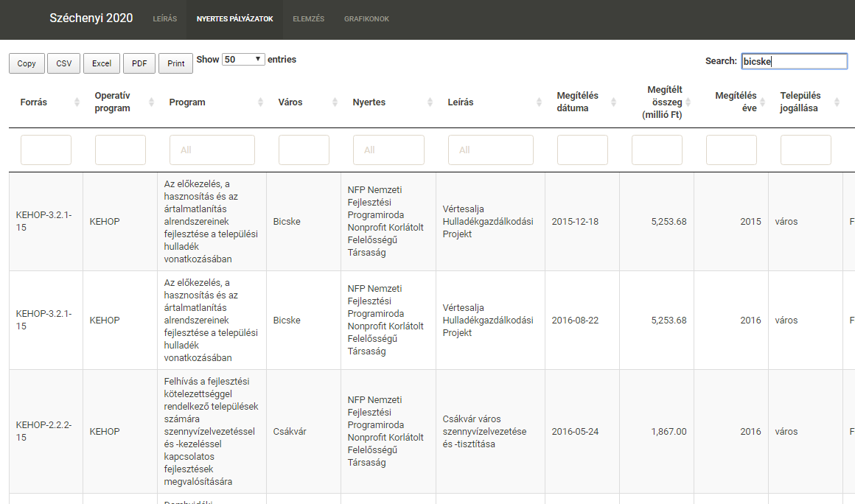Image resolution: width=855 pixels, height=504 pixels.
Task: Export the table as CSV
Action: point(64,63)
